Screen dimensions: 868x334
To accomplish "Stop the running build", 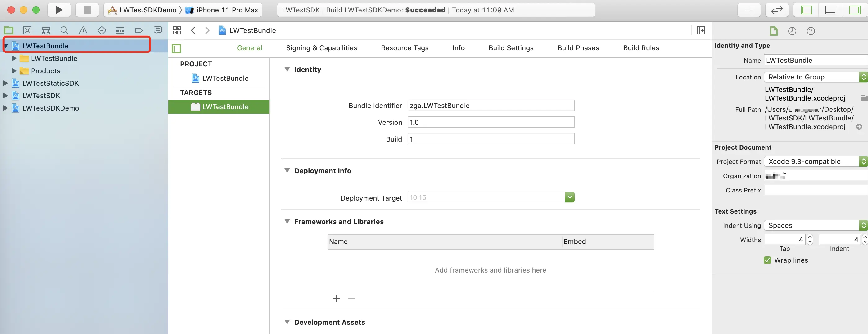I will click(x=87, y=10).
